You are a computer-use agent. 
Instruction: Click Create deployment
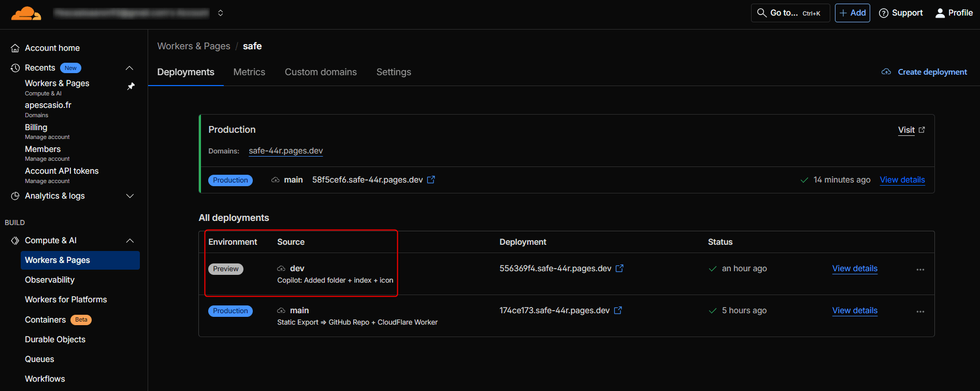[x=932, y=72]
